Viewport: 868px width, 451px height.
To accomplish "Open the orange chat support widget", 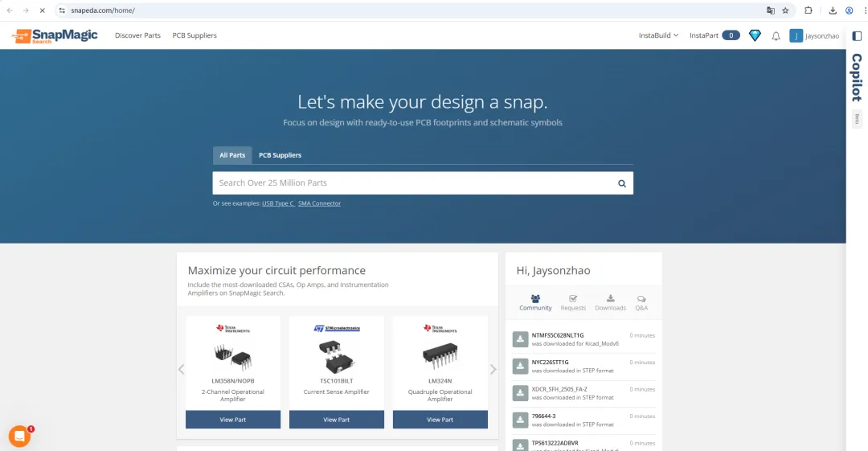I will point(19,437).
